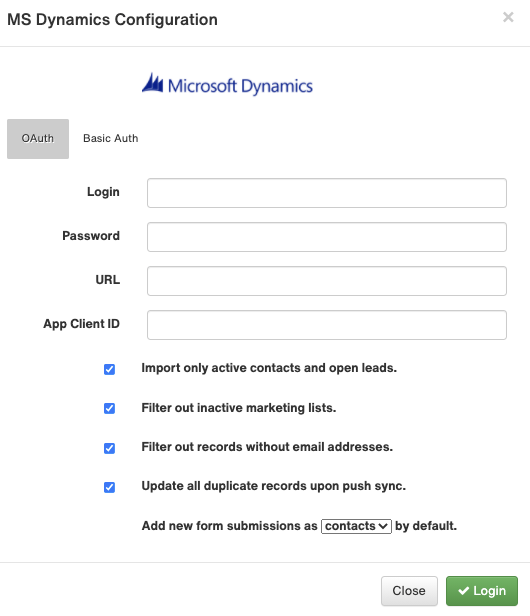Focus the URL input field
Image resolution: width=530 pixels, height=616 pixels.
click(x=326, y=281)
